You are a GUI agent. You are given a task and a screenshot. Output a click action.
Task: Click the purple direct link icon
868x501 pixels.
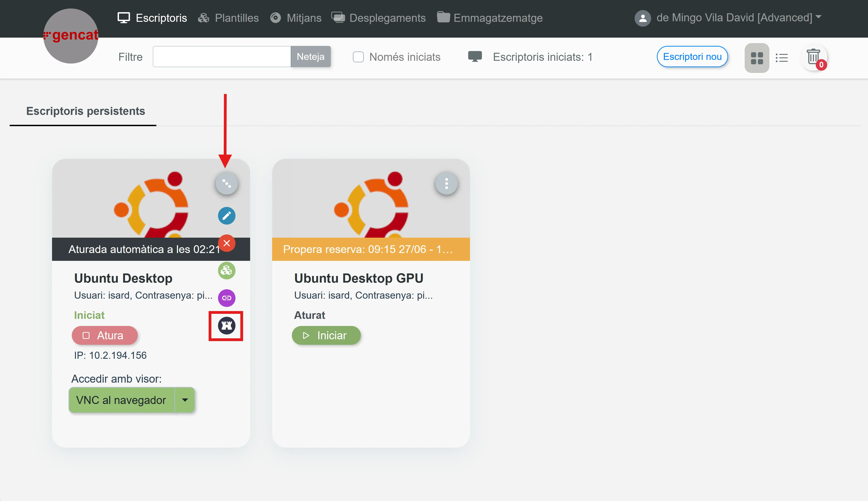tap(227, 298)
